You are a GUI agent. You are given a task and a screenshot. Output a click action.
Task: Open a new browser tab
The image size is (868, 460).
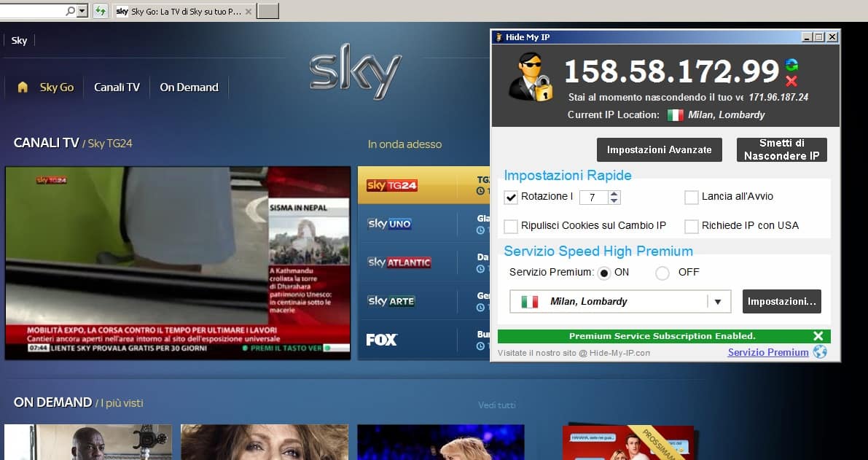(x=268, y=11)
